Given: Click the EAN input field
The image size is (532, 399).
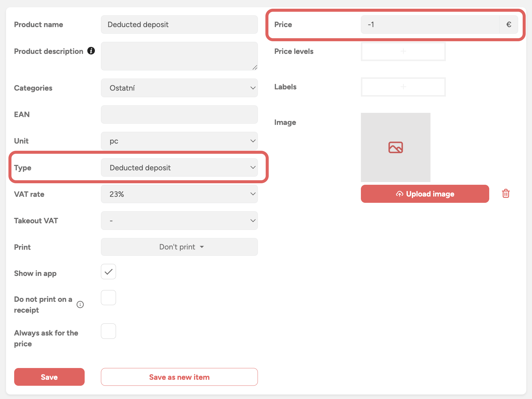Looking at the screenshot, I should [x=179, y=114].
